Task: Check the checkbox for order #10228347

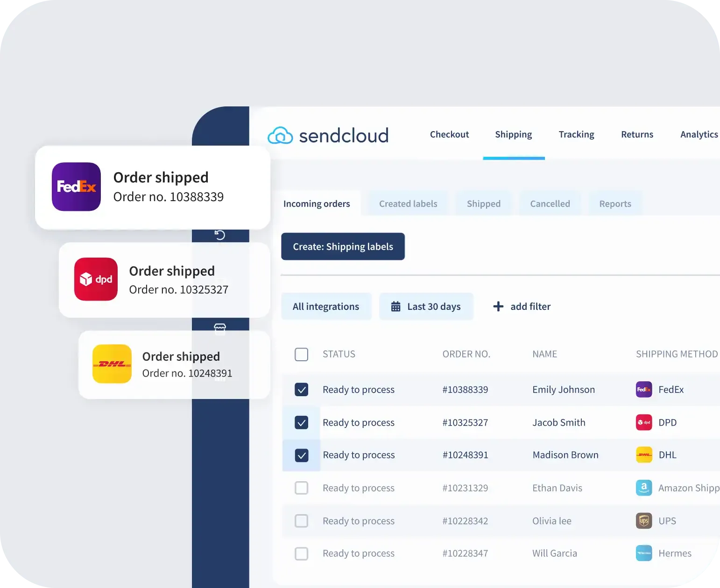Action: click(302, 553)
